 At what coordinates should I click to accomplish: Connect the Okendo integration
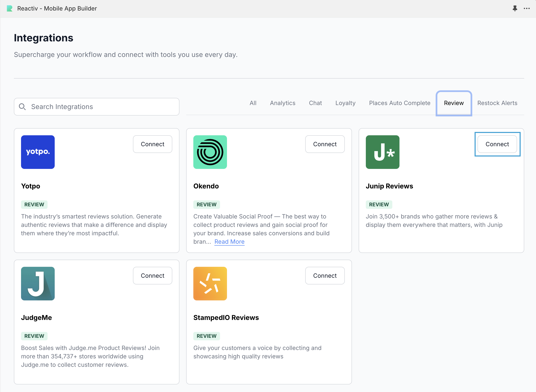coord(325,144)
